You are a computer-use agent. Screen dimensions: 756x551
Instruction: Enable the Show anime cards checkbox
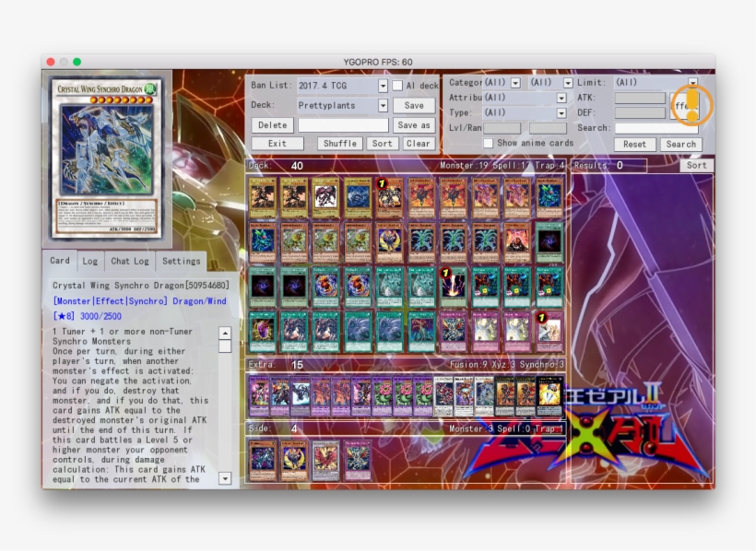[x=488, y=143]
